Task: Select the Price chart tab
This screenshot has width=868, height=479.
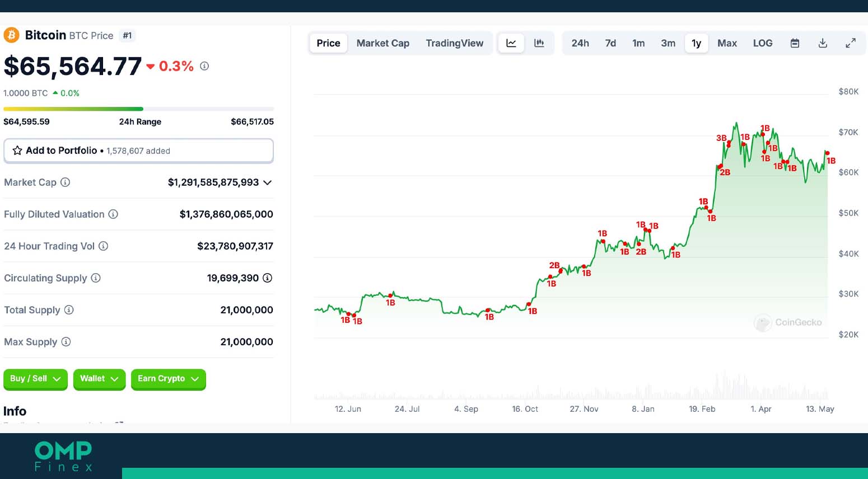Action: [x=328, y=43]
